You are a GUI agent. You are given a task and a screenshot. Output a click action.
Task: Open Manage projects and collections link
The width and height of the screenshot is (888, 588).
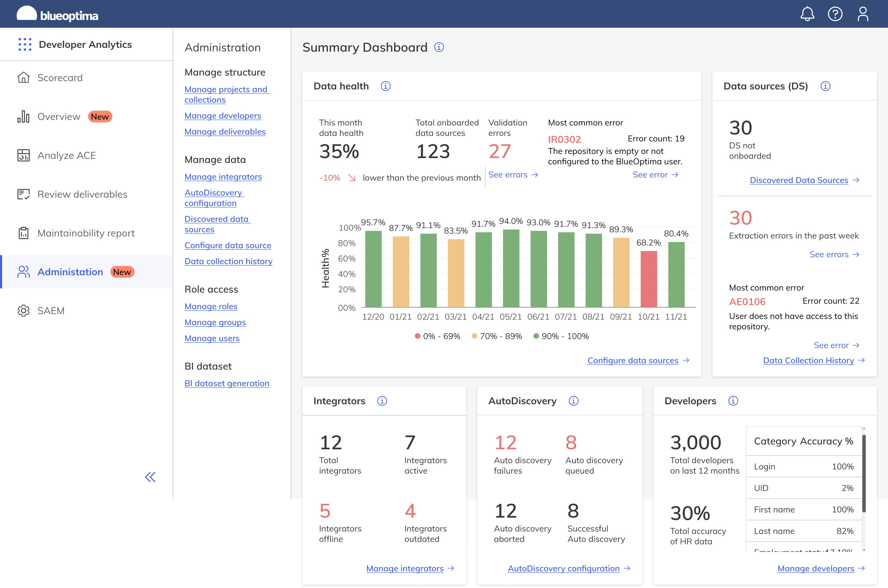(x=227, y=95)
